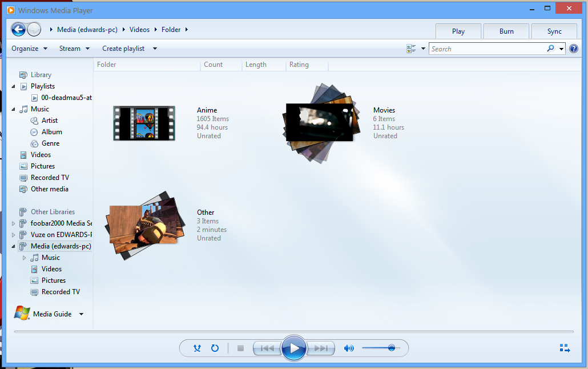The height and width of the screenshot is (369, 588).
Task: Click Media (edwards-pc) in breadcrumb
Action: [x=87, y=30]
